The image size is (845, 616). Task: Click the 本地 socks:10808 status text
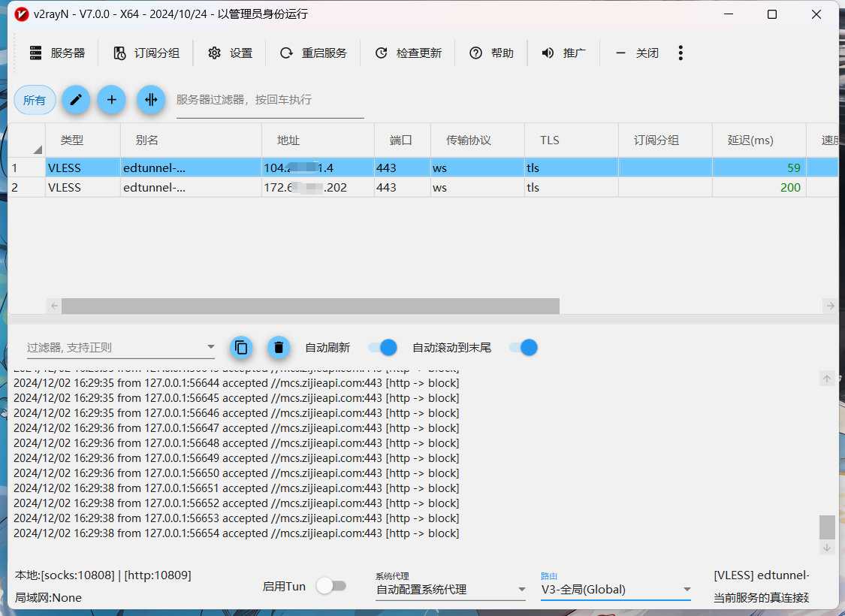click(103, 575)
